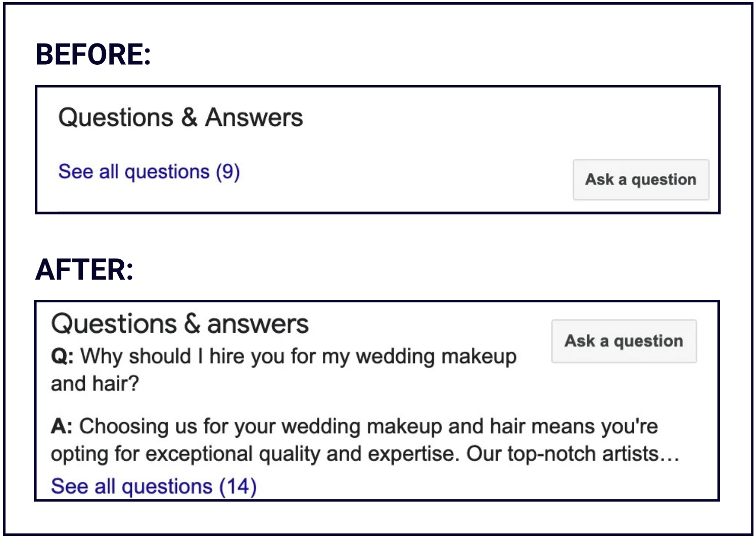Click the '(14)' question count
The image size is (756, 539).
pyautogui.click(x=238, y=486)
